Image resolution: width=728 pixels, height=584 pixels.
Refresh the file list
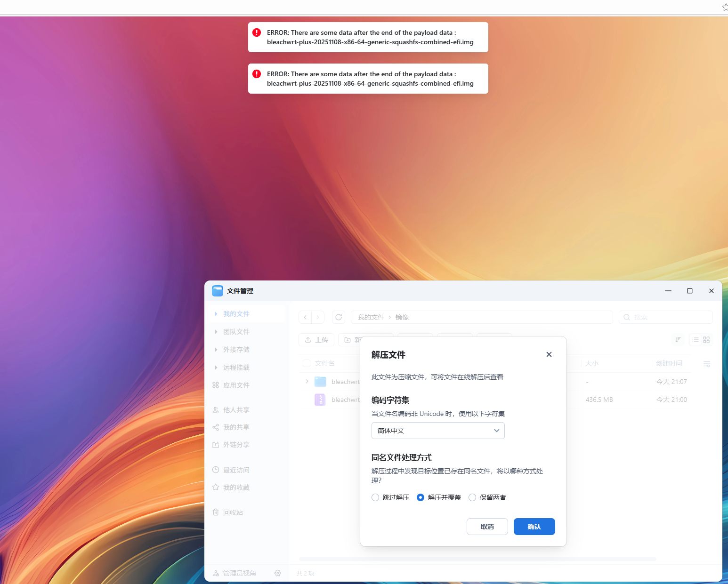pyautogui.click(x=339, y=317)
